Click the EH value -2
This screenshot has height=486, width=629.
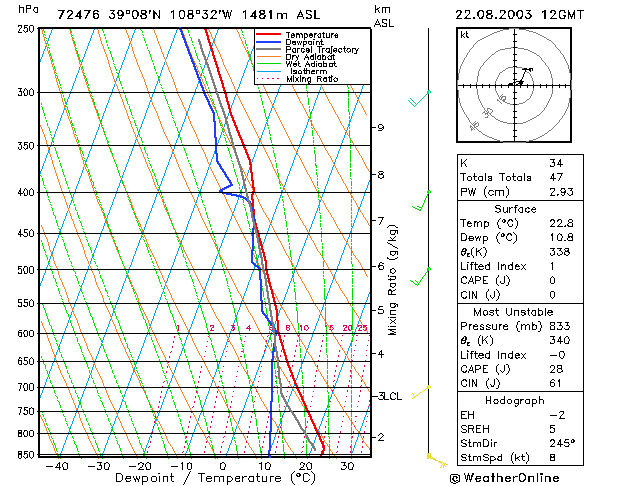(557, 415)
